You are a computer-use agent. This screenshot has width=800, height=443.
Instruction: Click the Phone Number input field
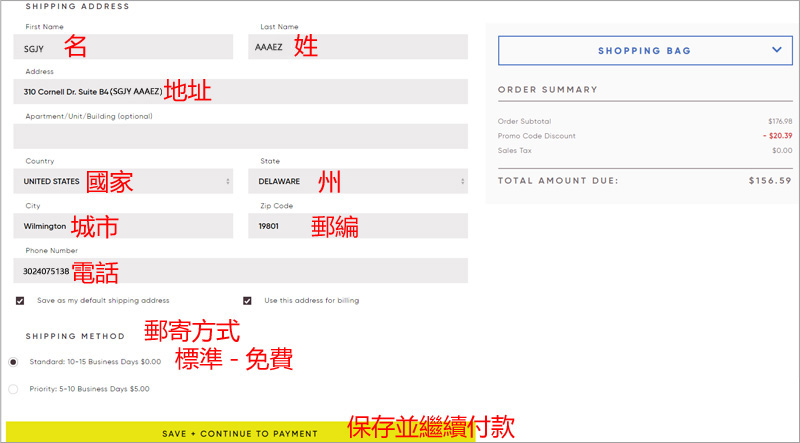coord(240,271)
